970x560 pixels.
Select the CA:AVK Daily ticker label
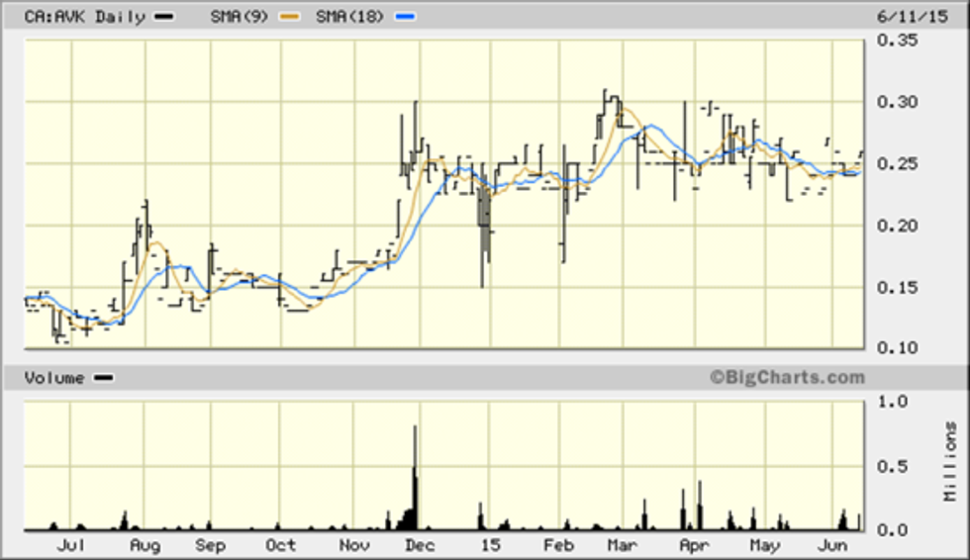[x=88, y=18]
